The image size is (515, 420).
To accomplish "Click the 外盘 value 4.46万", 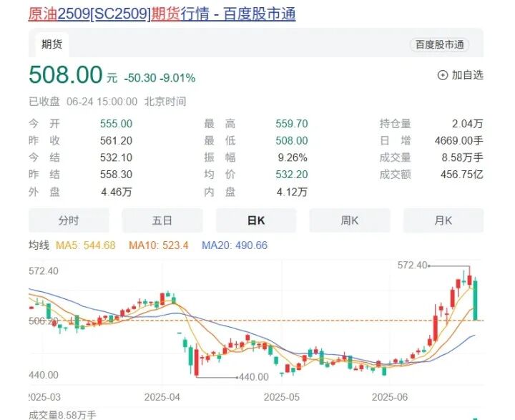I will (117, 192).
